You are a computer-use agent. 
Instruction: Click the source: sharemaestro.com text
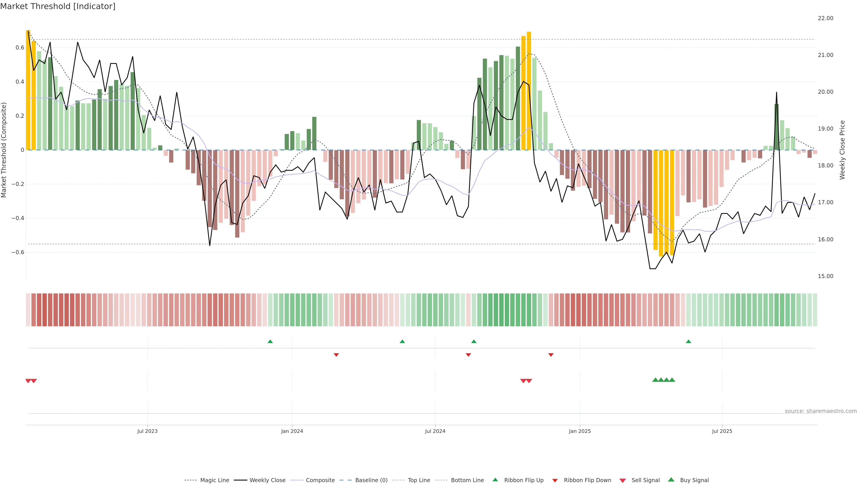[x=821, y=411]
